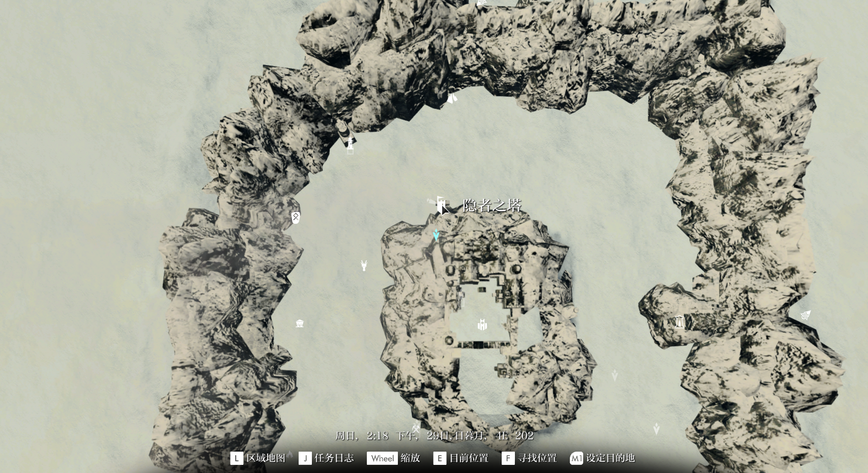868x473 pixels.
Task: Jump to 目前位置 current location
Action: click(461, 458)
